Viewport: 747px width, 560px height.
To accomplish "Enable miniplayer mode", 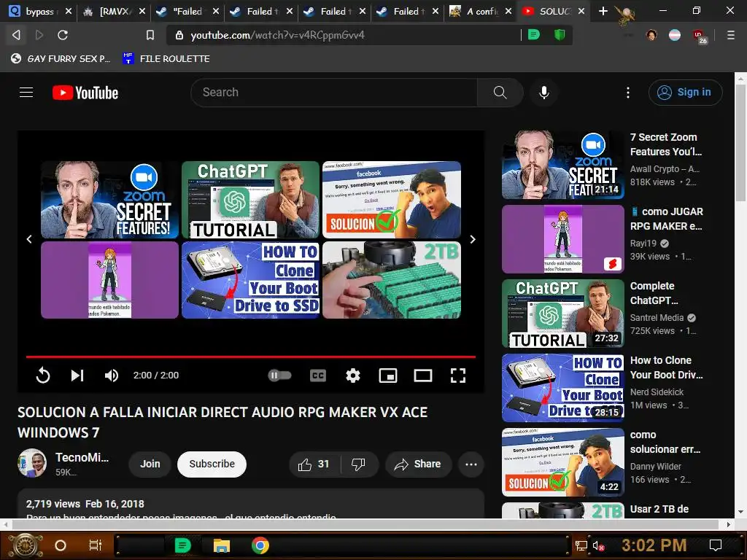I will point(388,376).
